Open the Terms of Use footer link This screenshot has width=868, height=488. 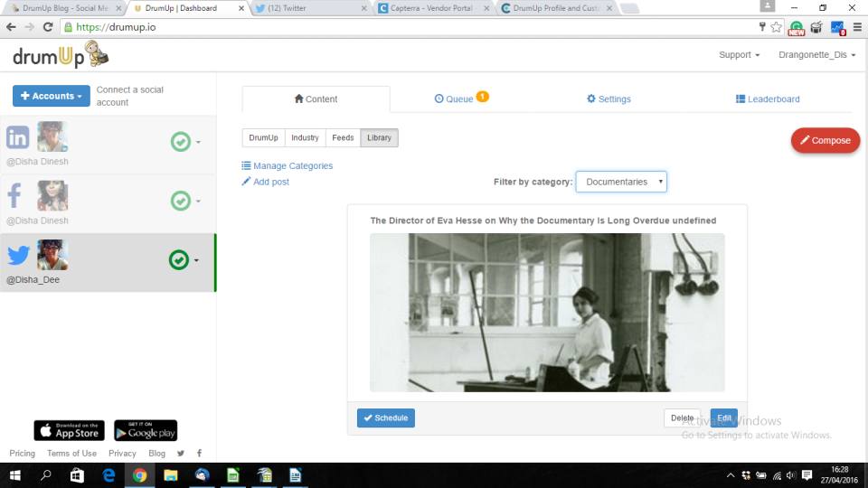[x=72, y=453]
